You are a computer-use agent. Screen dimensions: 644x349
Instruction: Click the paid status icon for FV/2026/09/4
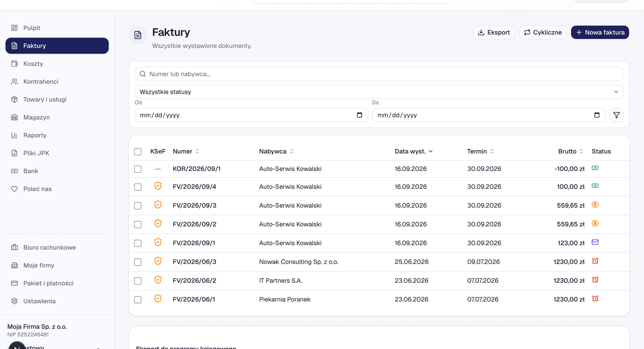coord(595,186)
